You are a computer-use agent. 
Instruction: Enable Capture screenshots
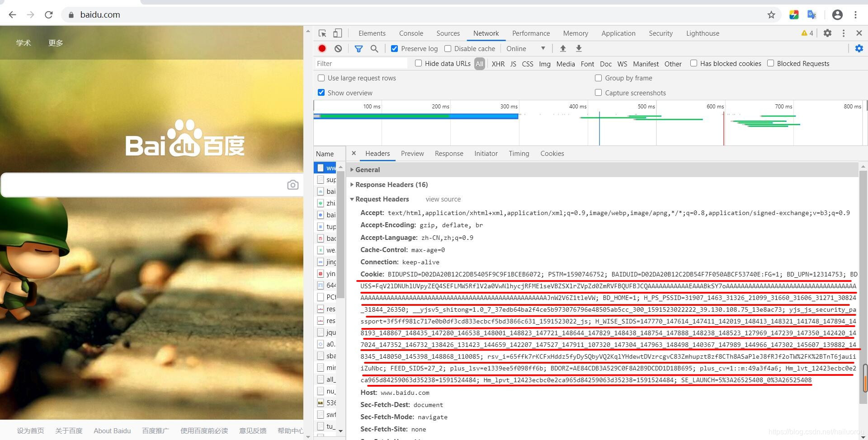[x=598, y=93]
